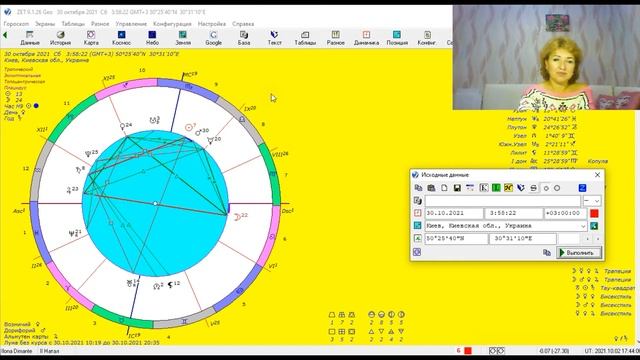Click the longitude field 30°31'10"E

click(523, 238)
